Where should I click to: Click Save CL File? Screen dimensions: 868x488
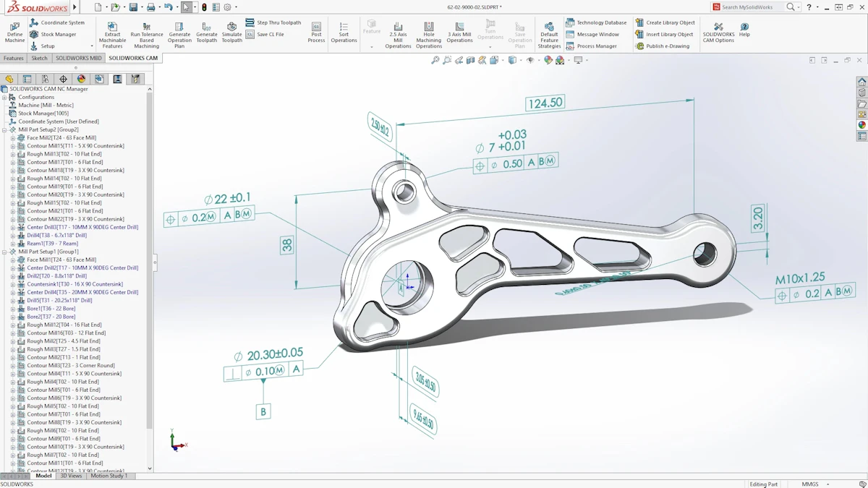265,34
